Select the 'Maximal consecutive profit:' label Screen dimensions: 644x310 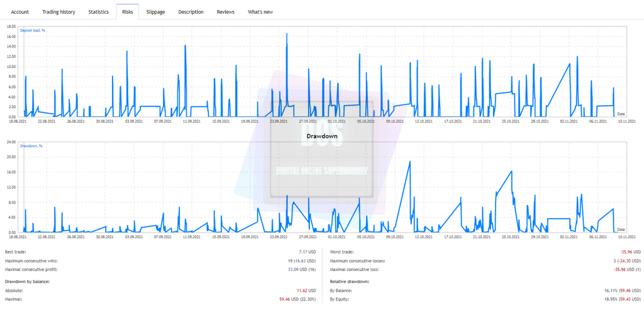[30, 270]
